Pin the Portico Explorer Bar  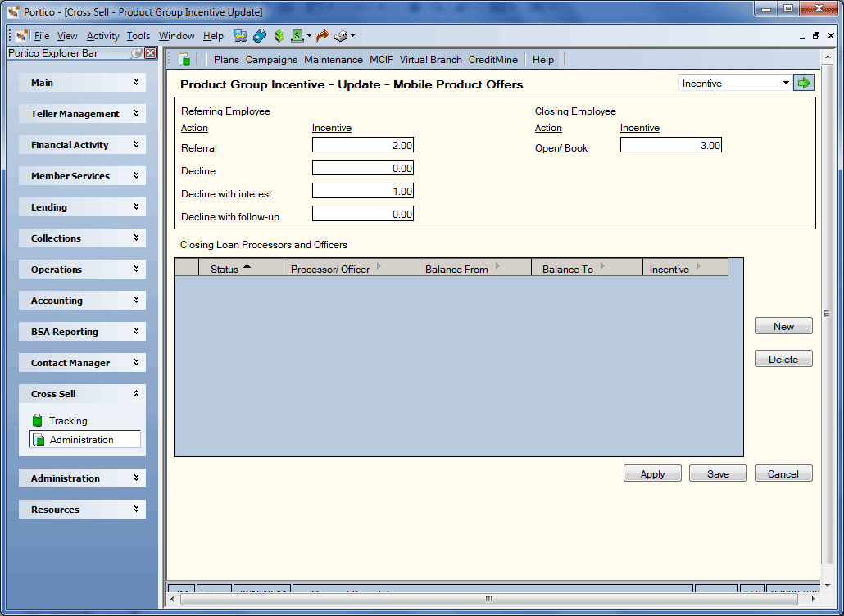pyautogui.click(x=137, y=52)
